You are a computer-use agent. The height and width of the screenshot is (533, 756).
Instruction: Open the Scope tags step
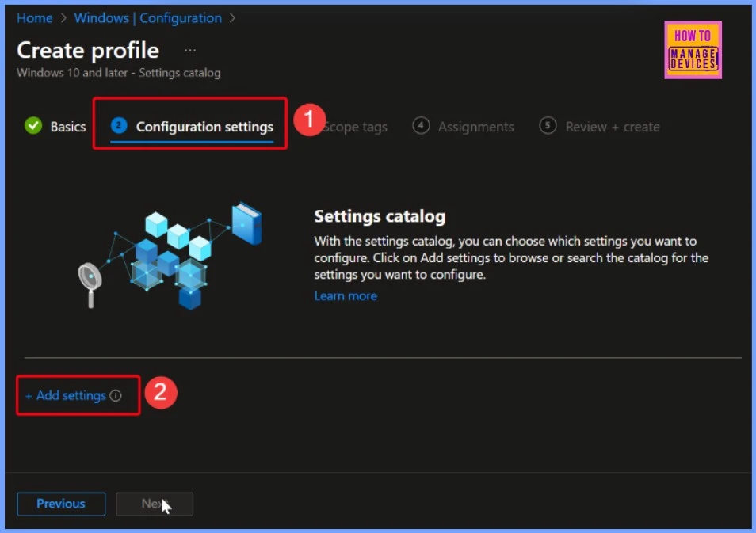point(355,127)
